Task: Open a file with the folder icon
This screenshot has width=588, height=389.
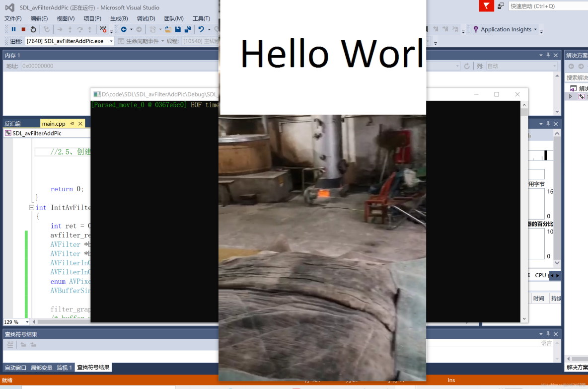Action: coord(168,29)
